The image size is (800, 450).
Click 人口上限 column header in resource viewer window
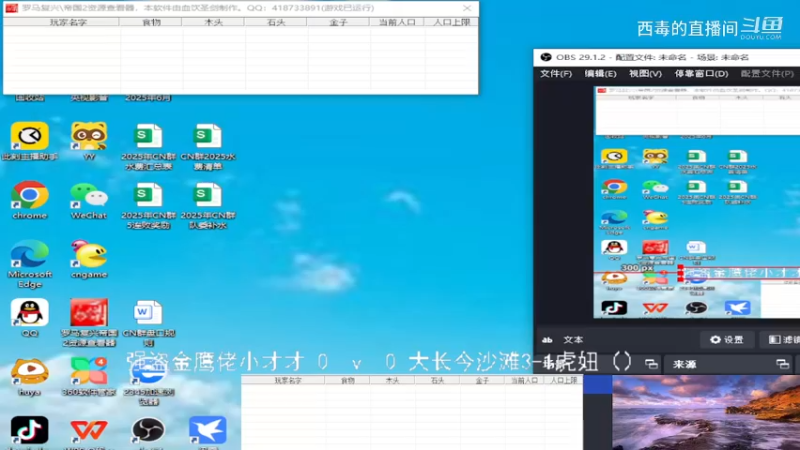451,22
